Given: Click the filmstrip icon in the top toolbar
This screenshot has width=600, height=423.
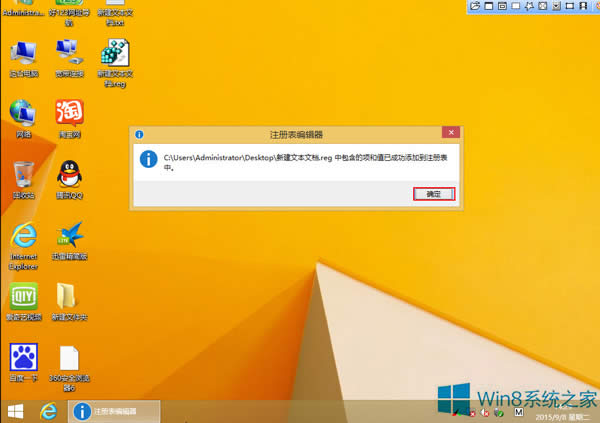Looking at the screenshot, I should 583,6.
